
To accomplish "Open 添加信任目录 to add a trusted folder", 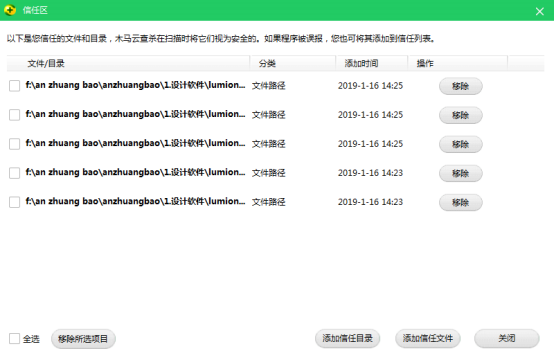I will [x=347, y=338].
